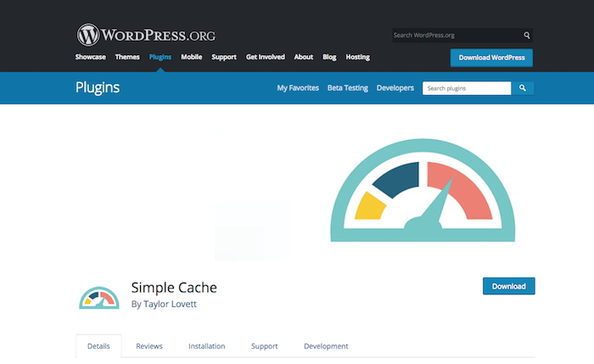Click the search magnifier in WordPress.org search
This screenshot has height=364, width=594.
(527, 36)
